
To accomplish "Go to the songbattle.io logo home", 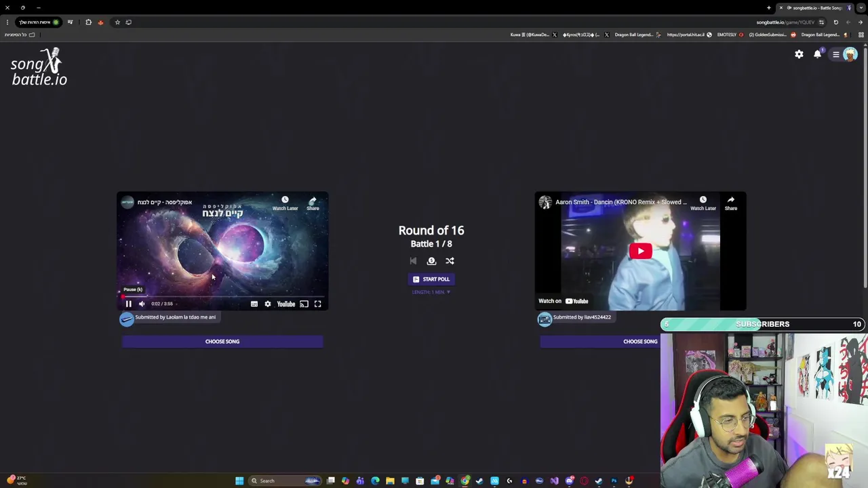I will (39, 67).
